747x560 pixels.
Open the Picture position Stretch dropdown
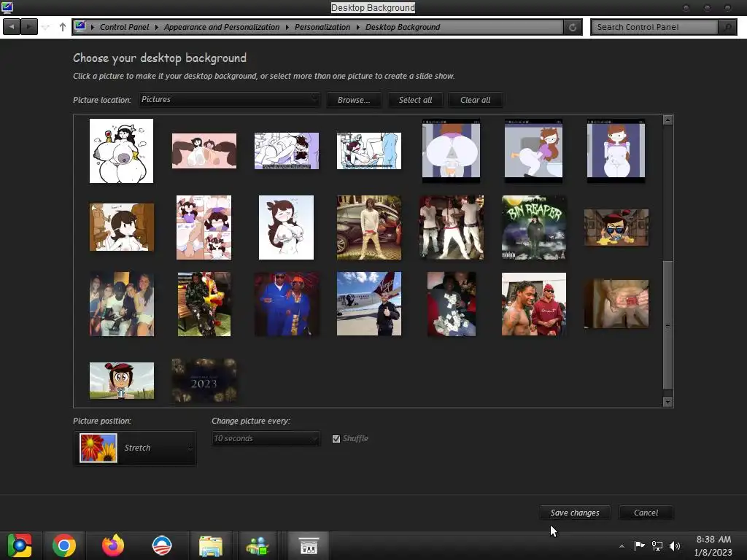(x=135, y=448)
